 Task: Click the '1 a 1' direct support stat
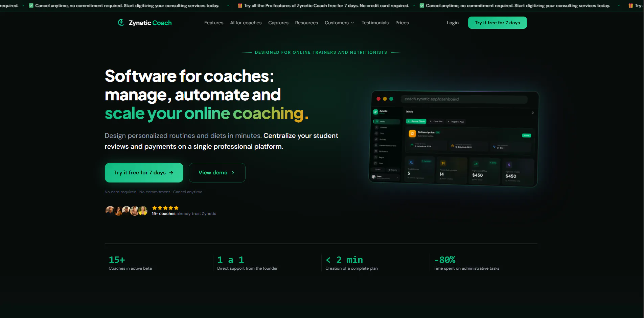coord(247,263)
